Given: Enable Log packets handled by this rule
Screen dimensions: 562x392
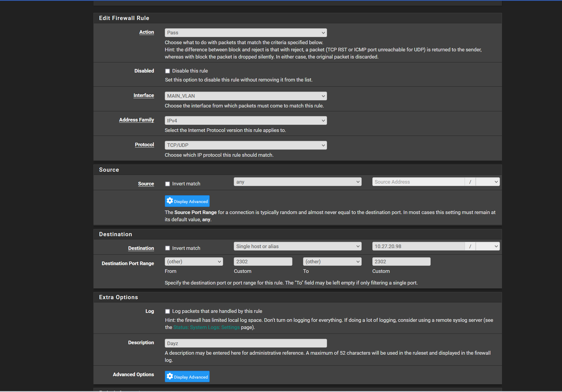Looking at the screenshot, I should tap(168, 311).
